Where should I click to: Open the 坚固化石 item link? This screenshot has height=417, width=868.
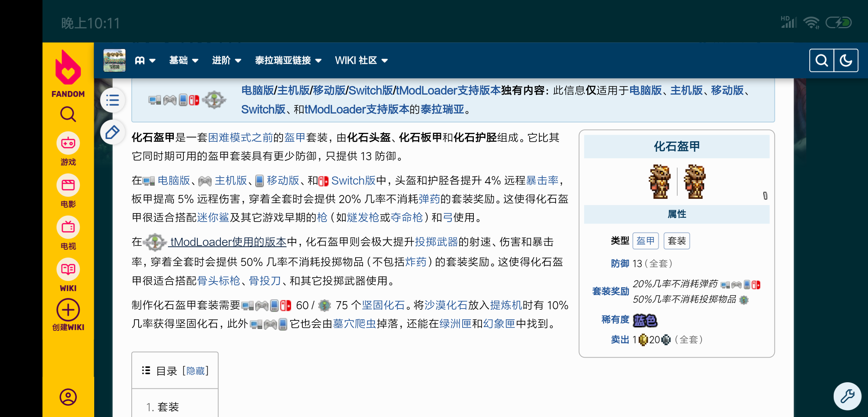383,305
